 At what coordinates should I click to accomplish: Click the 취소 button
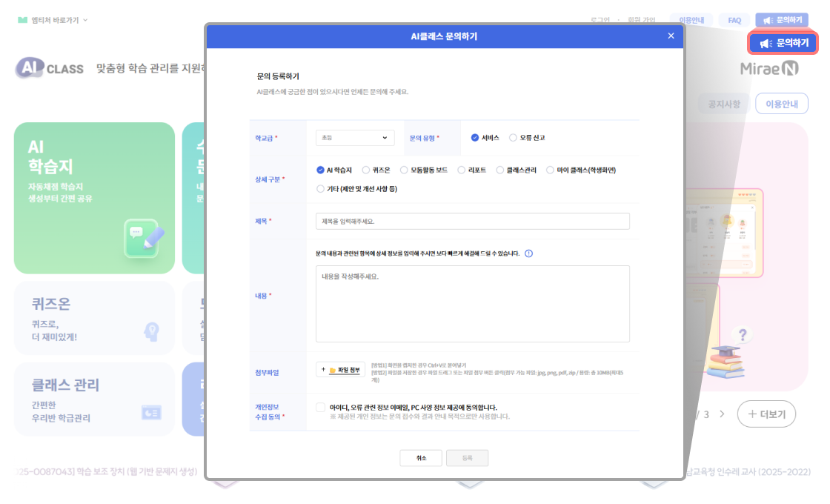(x=421, y=458)
